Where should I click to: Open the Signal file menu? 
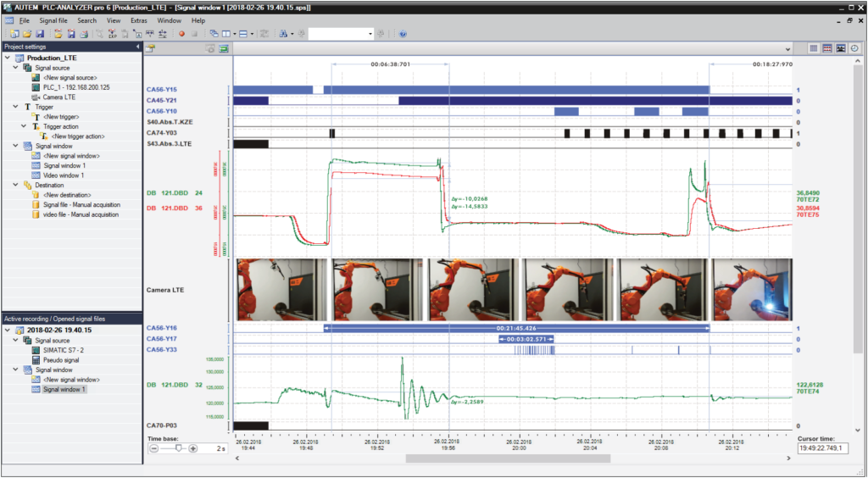[x=53, y=20]
